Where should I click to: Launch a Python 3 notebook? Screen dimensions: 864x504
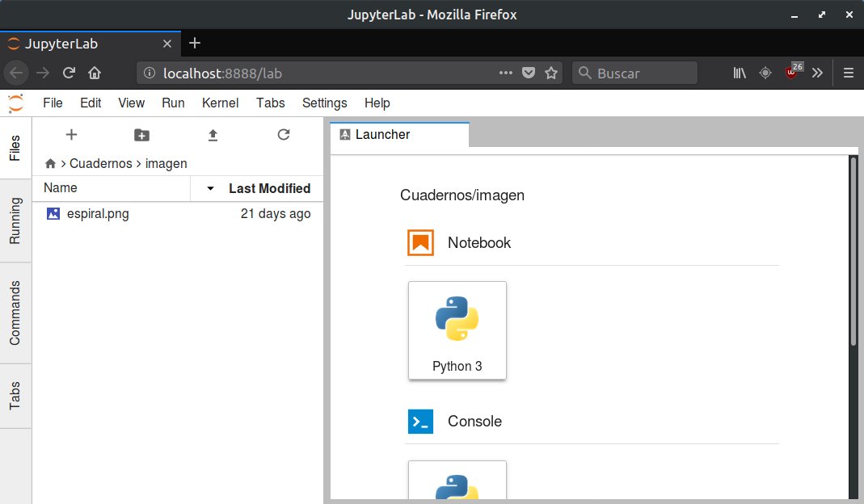coord(457,330)
